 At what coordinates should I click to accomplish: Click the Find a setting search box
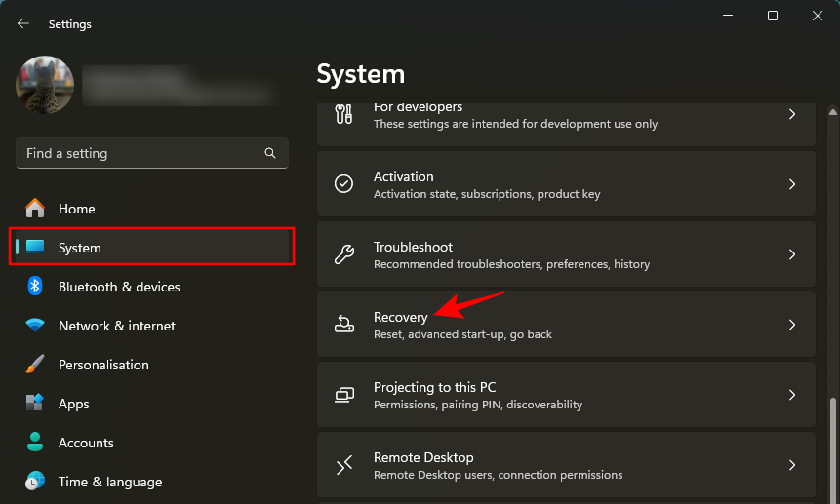pos(152,153)
